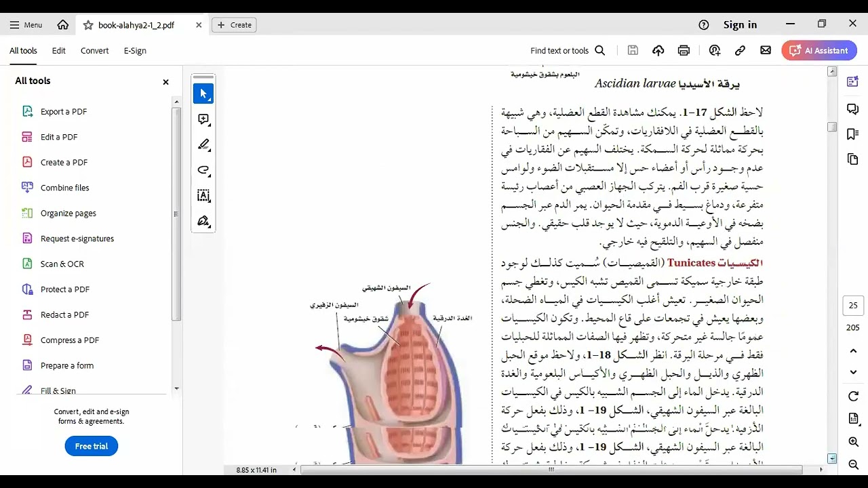Pick the Draw freehand loop tool
868x488 pixels.
coord(203,170)
